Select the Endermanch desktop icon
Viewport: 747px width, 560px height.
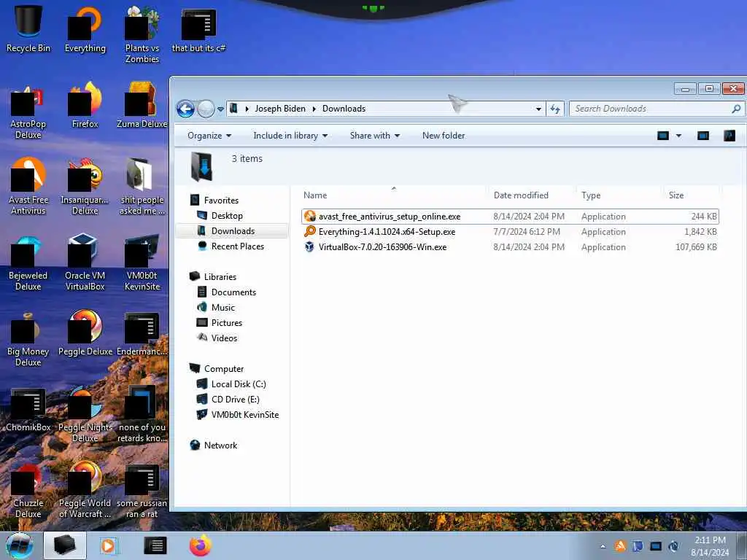[x=142, y=332]
